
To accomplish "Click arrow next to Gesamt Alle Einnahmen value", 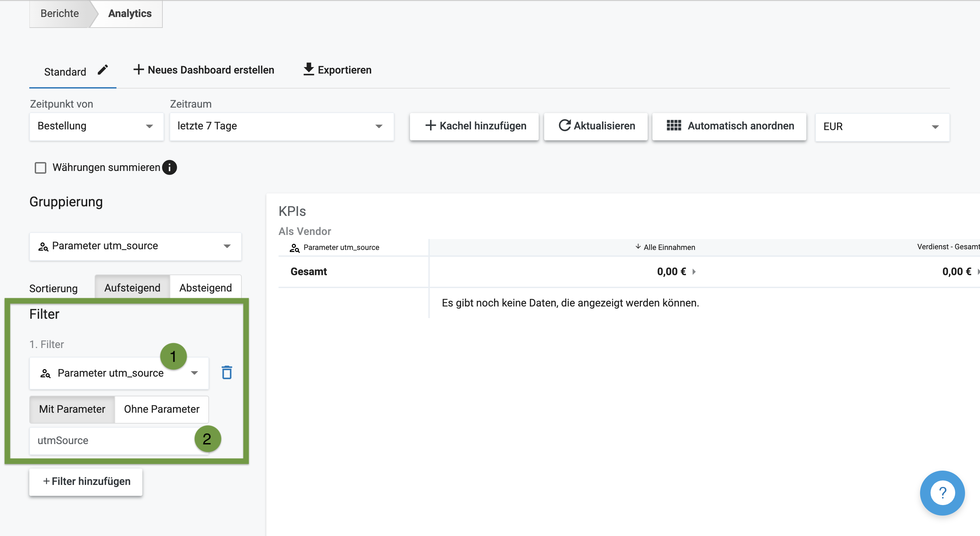I will tap(694, 272).
